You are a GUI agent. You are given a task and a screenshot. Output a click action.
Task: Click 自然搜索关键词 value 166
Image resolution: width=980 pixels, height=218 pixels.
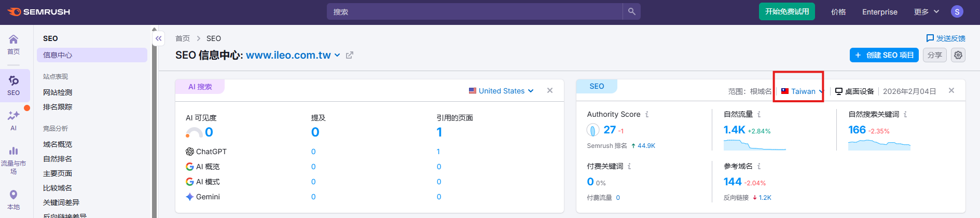click(857, 130)
